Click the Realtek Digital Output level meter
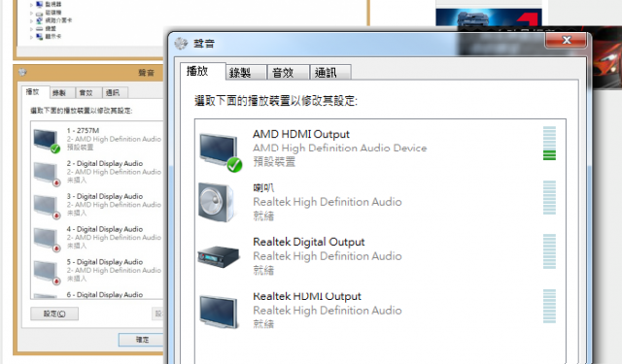 (549, 251)
